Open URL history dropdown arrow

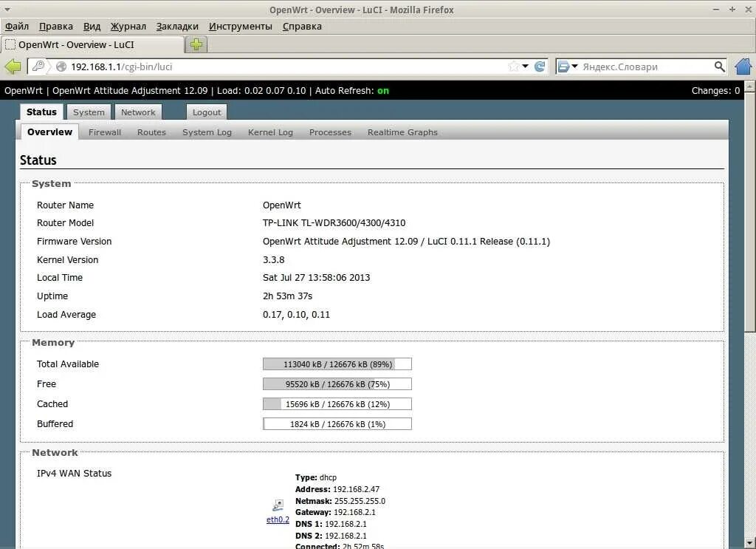tap(526, 67)
